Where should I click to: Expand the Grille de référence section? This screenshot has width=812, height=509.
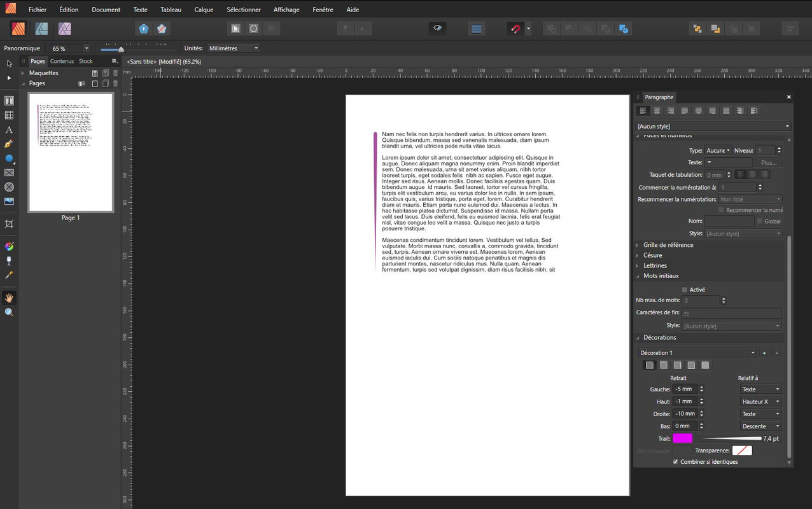click(638, 245)
